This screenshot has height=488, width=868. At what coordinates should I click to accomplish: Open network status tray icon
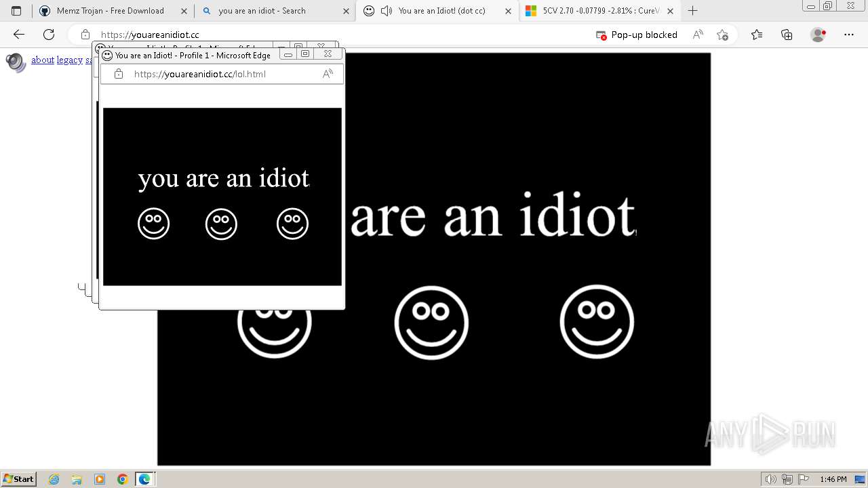tap(787, 479)
